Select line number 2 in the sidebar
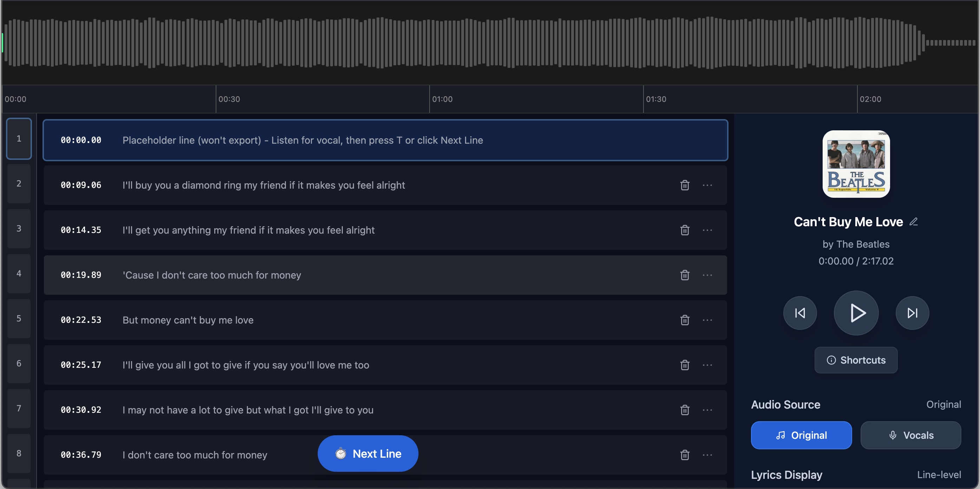This screenshot has height=489, width=980. 19,183
